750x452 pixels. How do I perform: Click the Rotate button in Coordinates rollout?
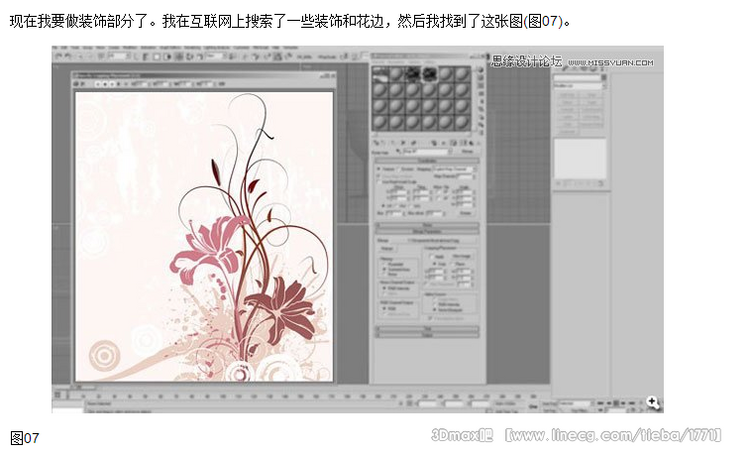466,213
